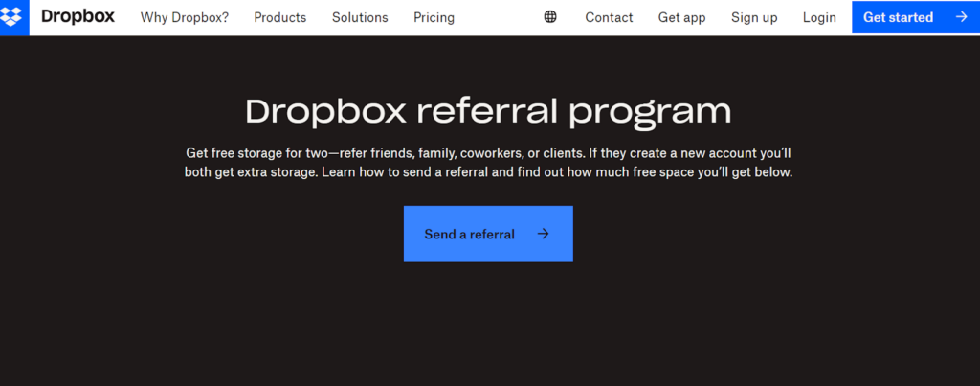This screenshot has height=386, width=980.
Task: Expand the Products navigation menu
Action: pyautogui.click(x=279, y=17)
